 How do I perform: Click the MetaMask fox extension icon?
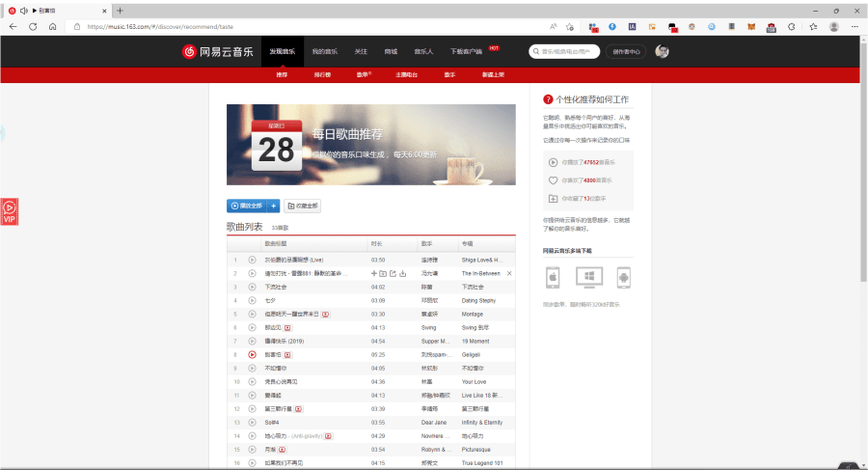tap(751, 27)
